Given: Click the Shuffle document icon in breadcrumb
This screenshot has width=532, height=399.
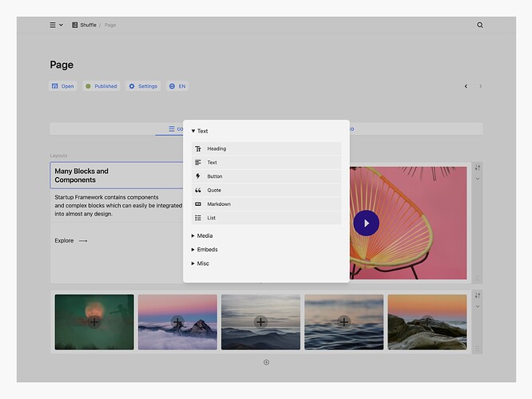Looking at the screenshot, I should [x=75, y=25].
